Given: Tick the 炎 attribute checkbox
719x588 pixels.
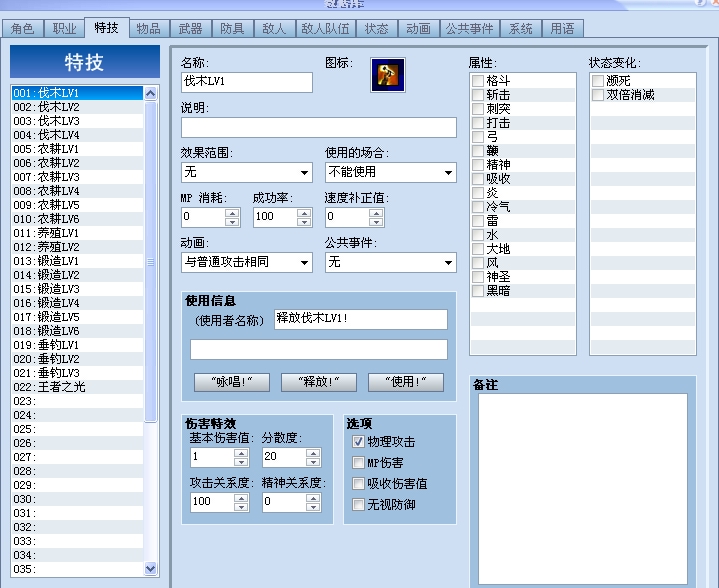Looking at the screenshot, I should click(478, 193).
